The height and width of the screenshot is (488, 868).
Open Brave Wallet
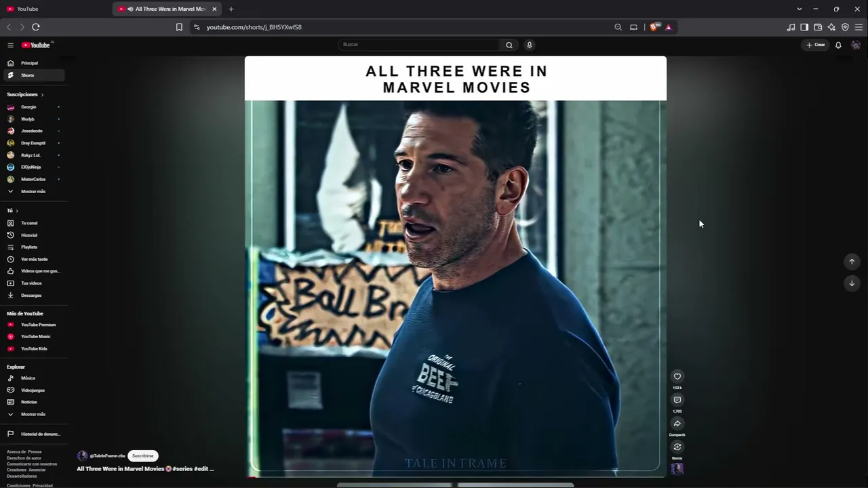pyautogui.click(x=818, y=27)
